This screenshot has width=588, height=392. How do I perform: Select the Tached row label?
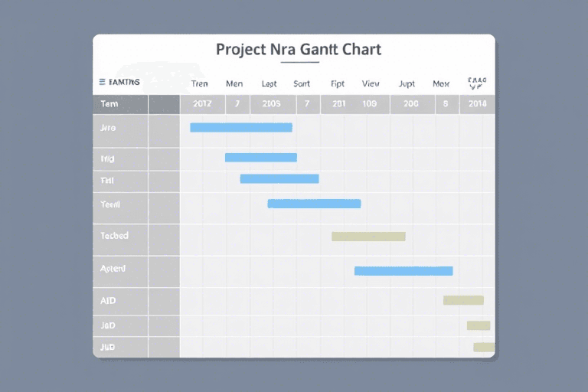point(114,236)
